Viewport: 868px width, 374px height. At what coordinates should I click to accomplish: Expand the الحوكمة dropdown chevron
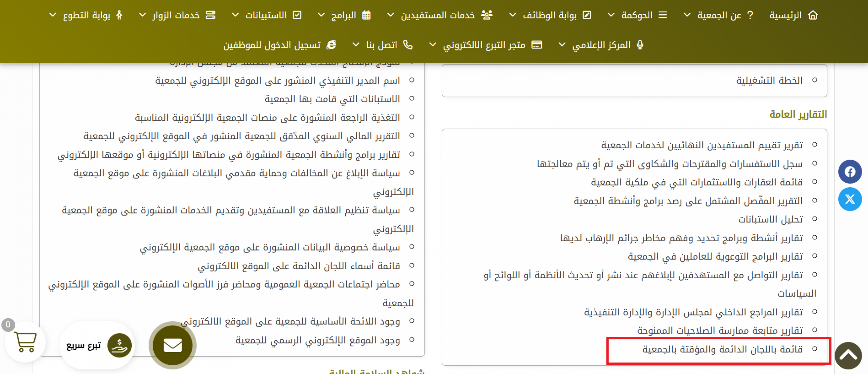click(x=611, y=15)
